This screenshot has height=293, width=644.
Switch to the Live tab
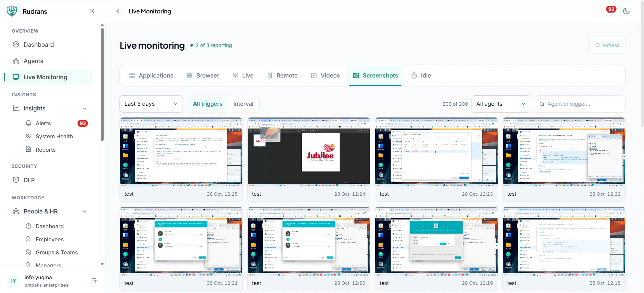tap(243, 76)
